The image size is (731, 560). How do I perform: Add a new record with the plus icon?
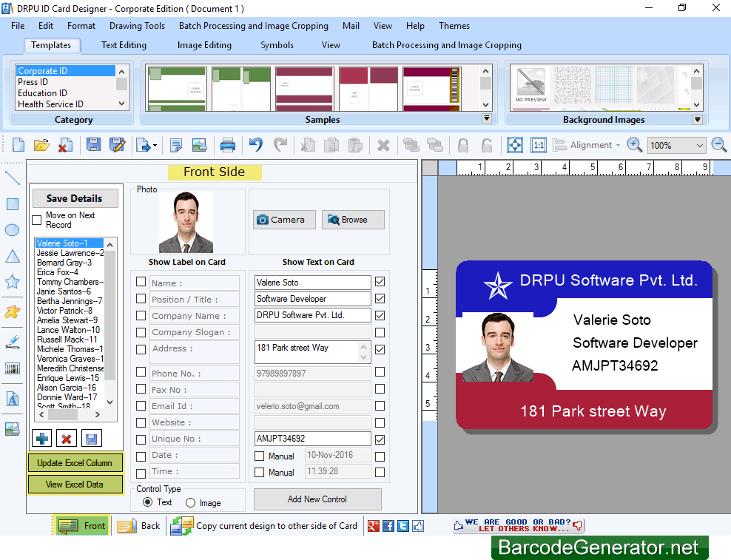[x=42, y=438]
